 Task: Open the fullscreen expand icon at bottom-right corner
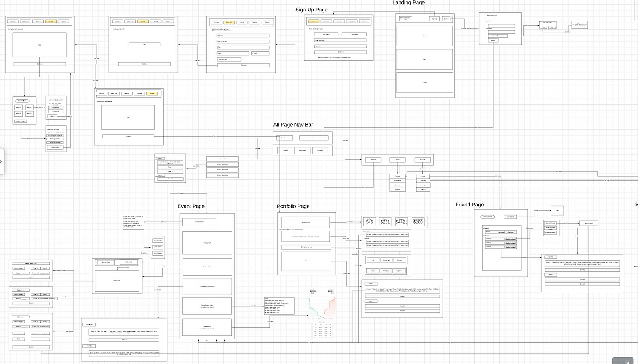tap(623, 361)
